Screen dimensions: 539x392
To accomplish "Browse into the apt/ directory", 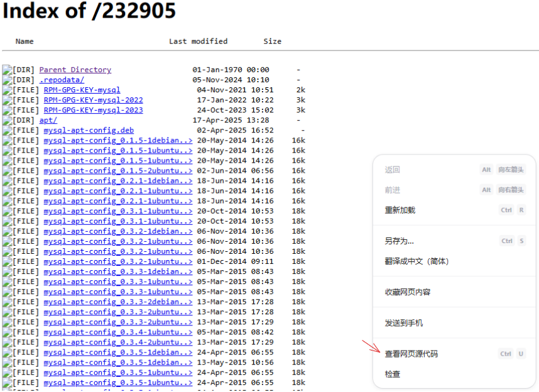I will [x=48, y=121].
